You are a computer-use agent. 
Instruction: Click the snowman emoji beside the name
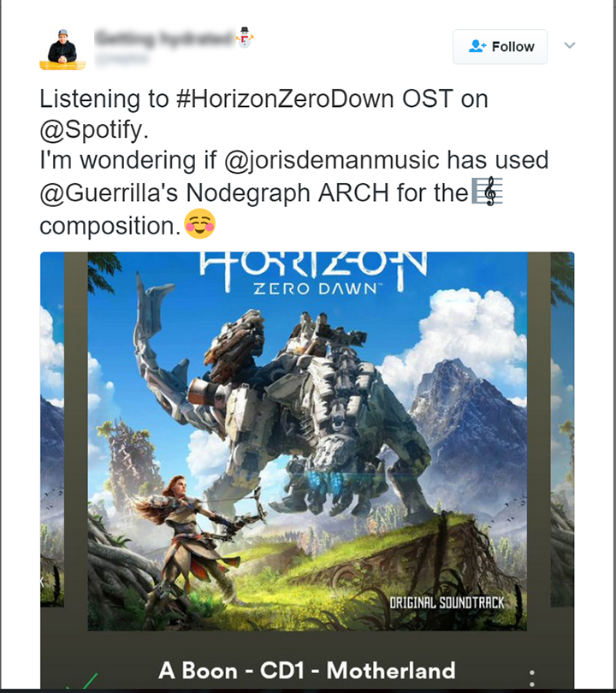point(245,37)
